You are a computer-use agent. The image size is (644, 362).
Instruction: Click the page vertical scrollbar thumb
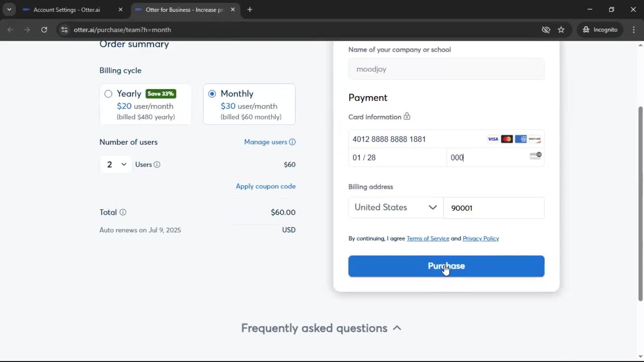[640, 204]
